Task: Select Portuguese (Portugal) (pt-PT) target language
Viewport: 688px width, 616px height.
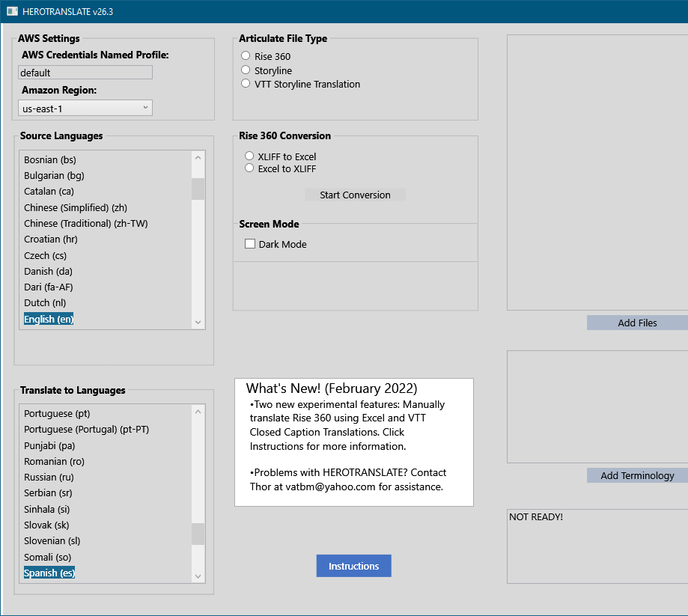Action: click(86, 429)
